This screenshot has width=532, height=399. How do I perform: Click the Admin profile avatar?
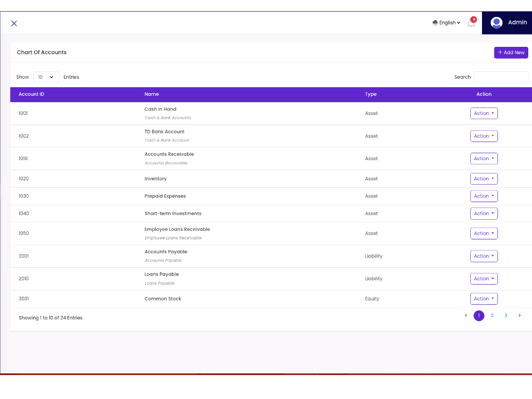tap(496, 23)
